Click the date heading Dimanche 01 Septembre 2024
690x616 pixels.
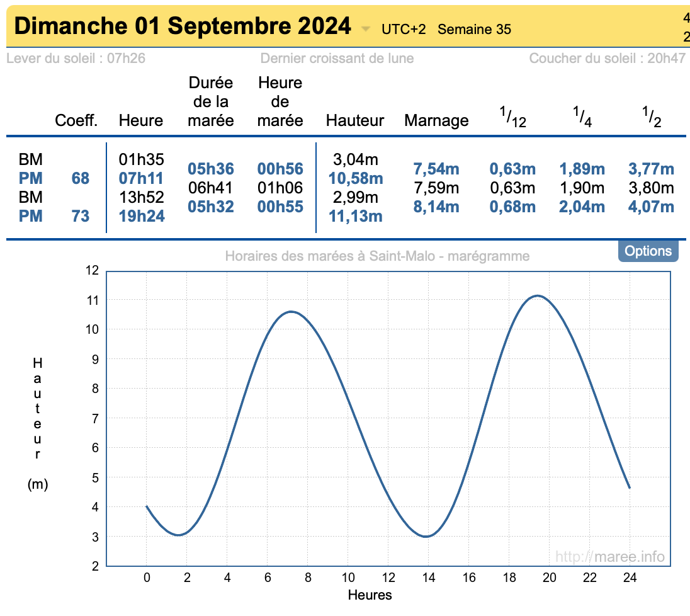(x=183, y=26)
